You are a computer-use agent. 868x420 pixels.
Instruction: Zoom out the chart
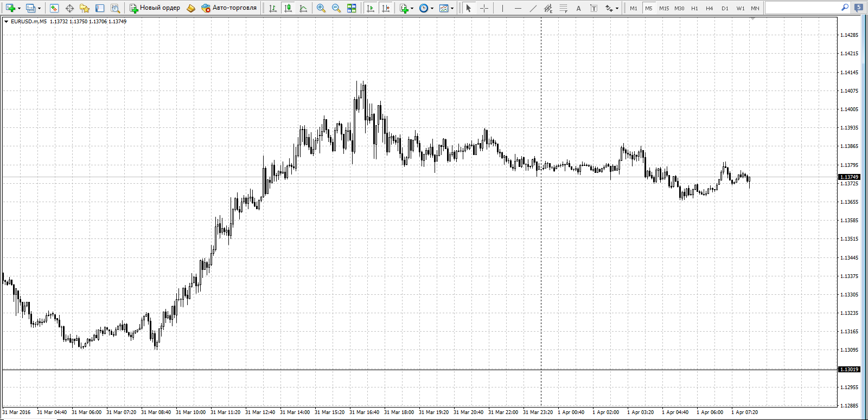(x=336, y=8)
